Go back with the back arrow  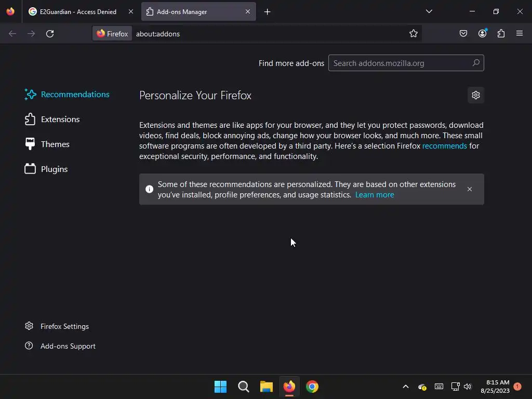click(x=12, y=34)
